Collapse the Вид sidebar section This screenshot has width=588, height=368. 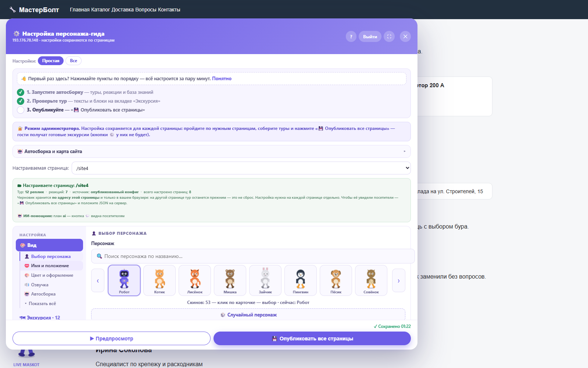coord(49,245)
